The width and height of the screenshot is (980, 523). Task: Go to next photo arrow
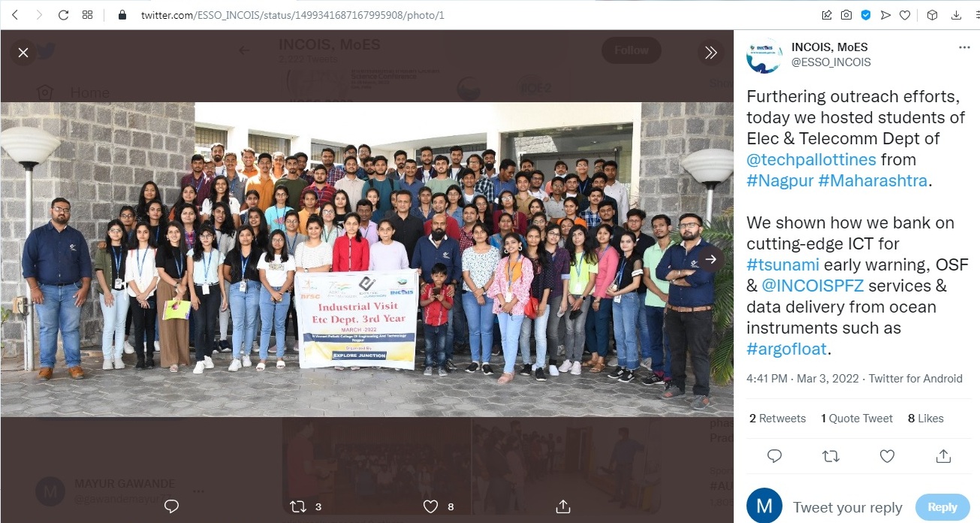click(x=710, y=259)
